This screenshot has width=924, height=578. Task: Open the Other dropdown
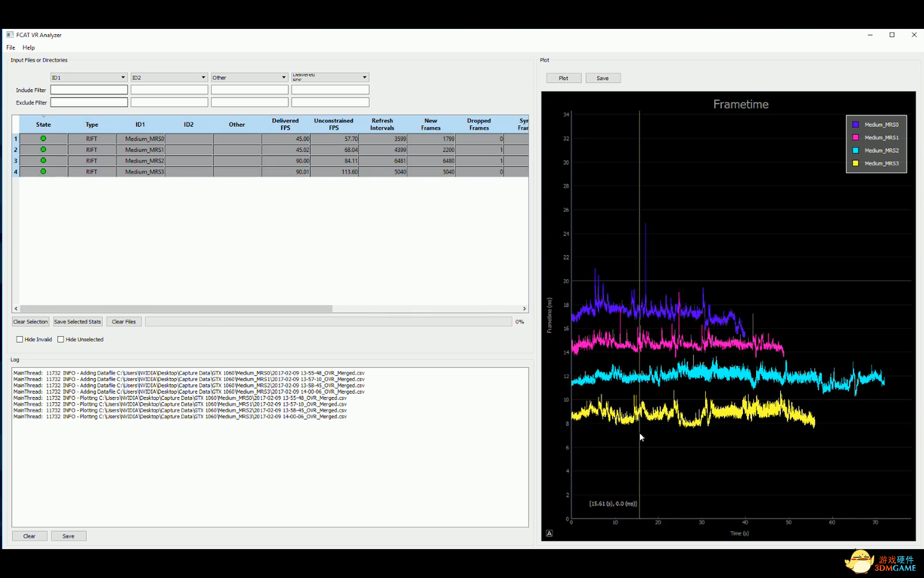(249, 78)
